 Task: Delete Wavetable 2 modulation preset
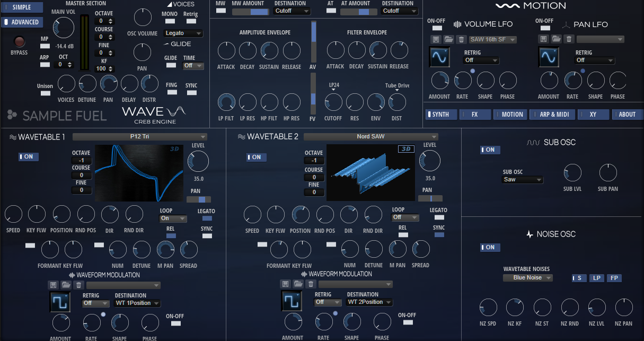(311, 284)
